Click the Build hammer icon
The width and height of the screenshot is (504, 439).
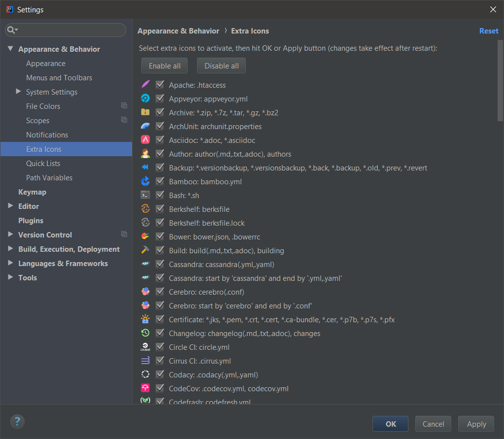145,250
